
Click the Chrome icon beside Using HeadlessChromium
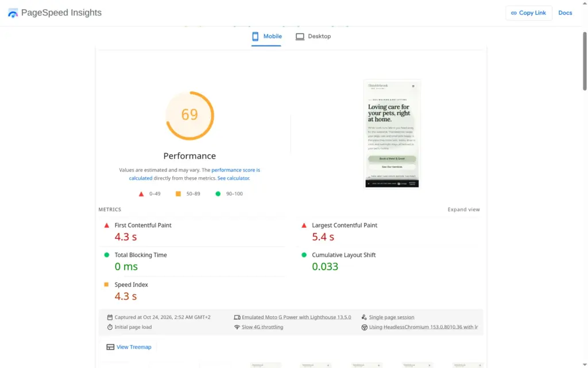click(364, 327)
